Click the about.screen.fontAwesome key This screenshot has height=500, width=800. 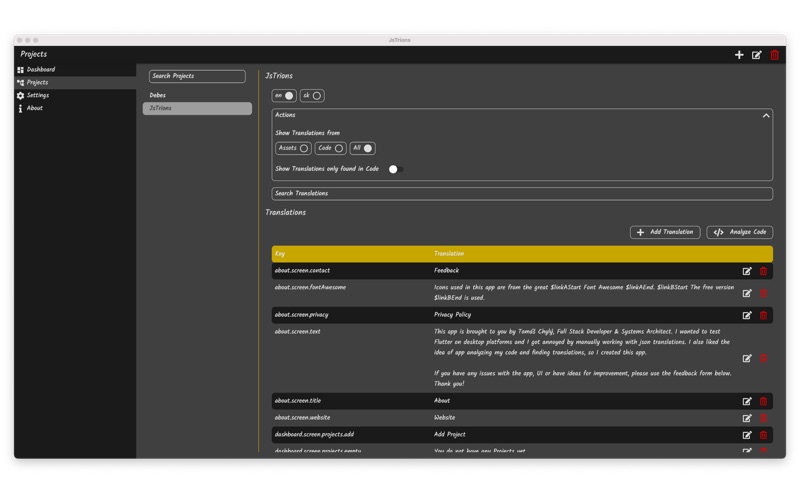point(310,287)
